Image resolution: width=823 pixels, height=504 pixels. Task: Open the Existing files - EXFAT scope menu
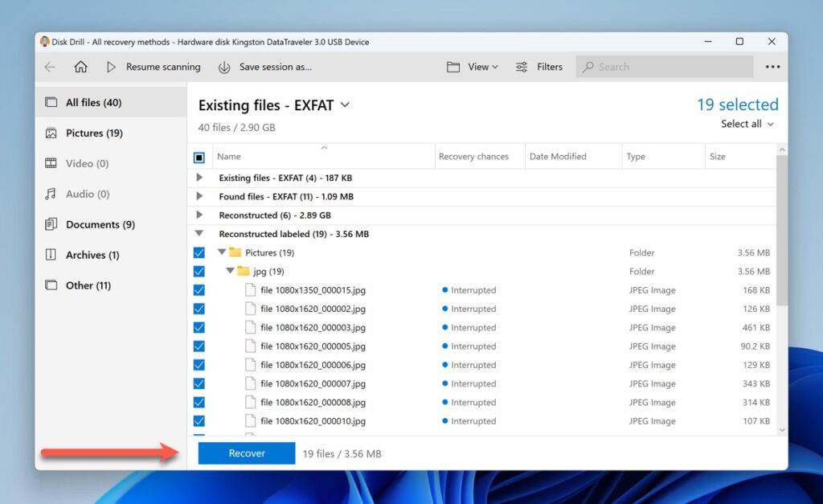(x=345, y=105)
